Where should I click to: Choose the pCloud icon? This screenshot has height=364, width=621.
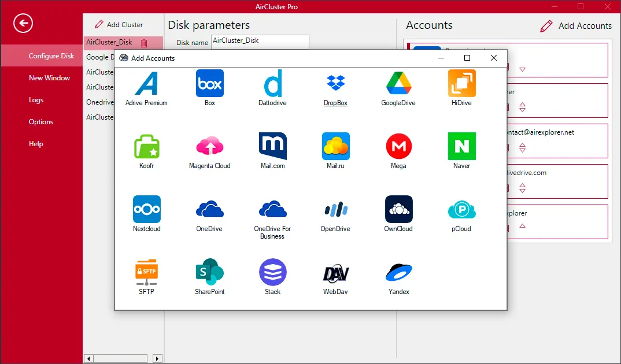click(461, 209)
